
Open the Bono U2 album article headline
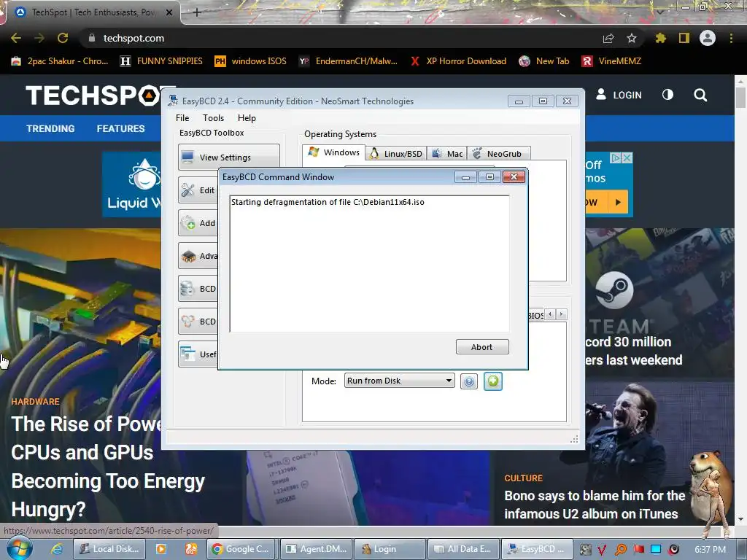[x=595, y=505]
